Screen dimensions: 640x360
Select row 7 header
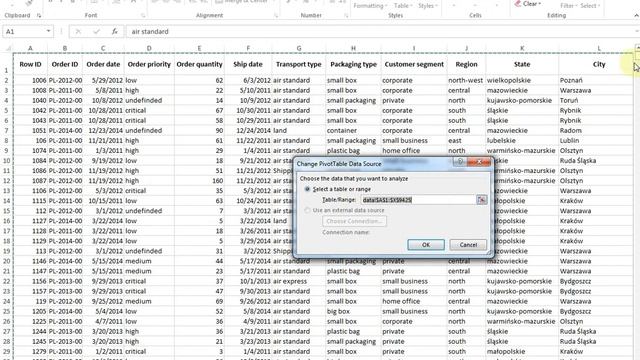7,131
